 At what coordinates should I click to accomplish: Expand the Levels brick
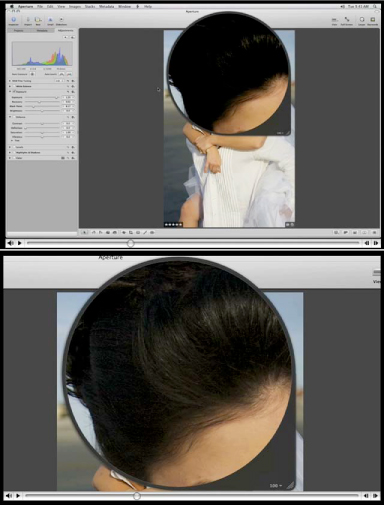[x=10, y=147]
